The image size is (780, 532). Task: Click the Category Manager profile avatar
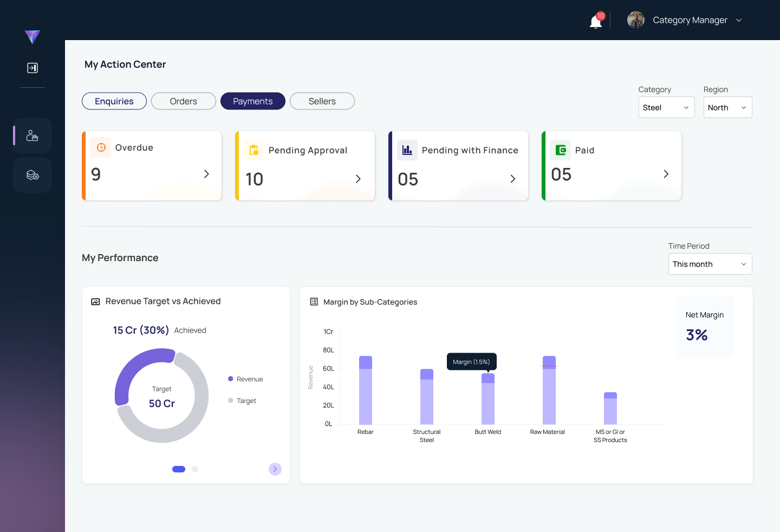pos(636,20)
